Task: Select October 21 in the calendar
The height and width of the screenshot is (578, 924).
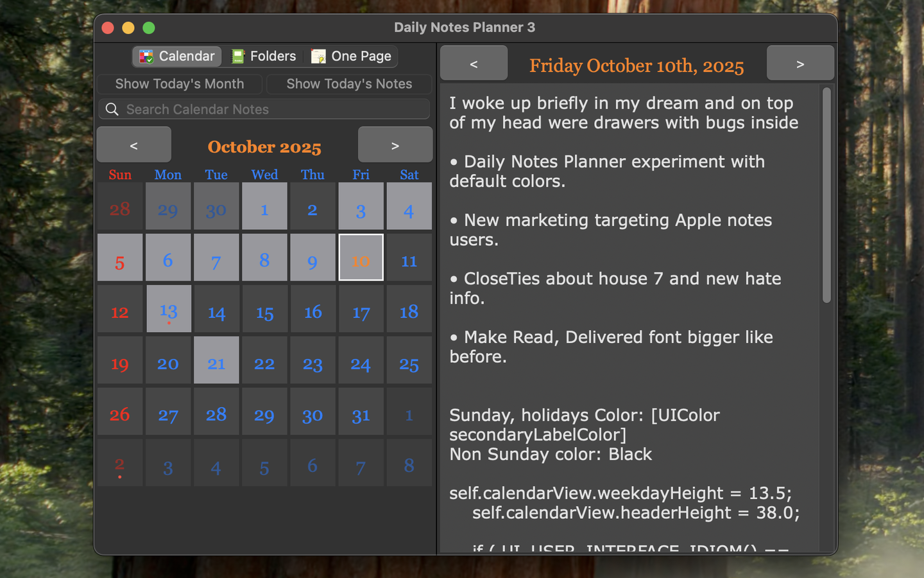Action: click(x=216, y=361)
